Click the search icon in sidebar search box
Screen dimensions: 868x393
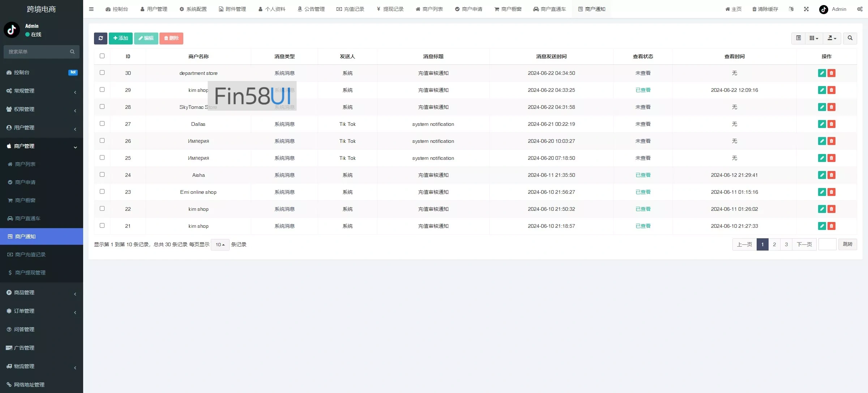pyautogui.click(x=72, y=52)
